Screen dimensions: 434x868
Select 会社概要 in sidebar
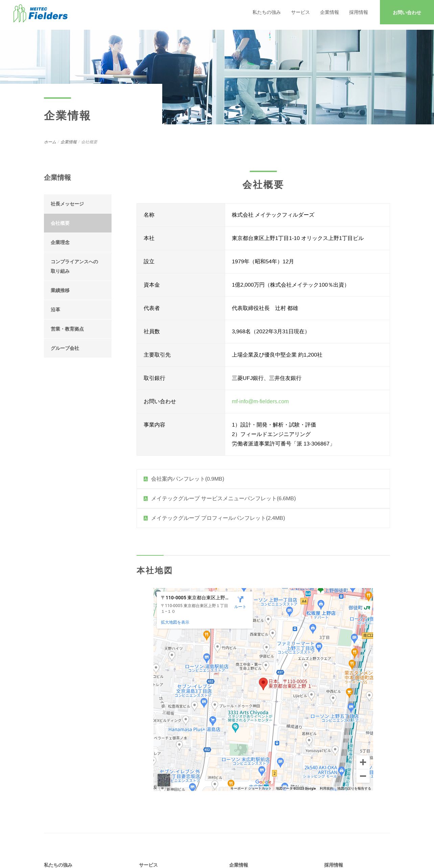[77, 223]
